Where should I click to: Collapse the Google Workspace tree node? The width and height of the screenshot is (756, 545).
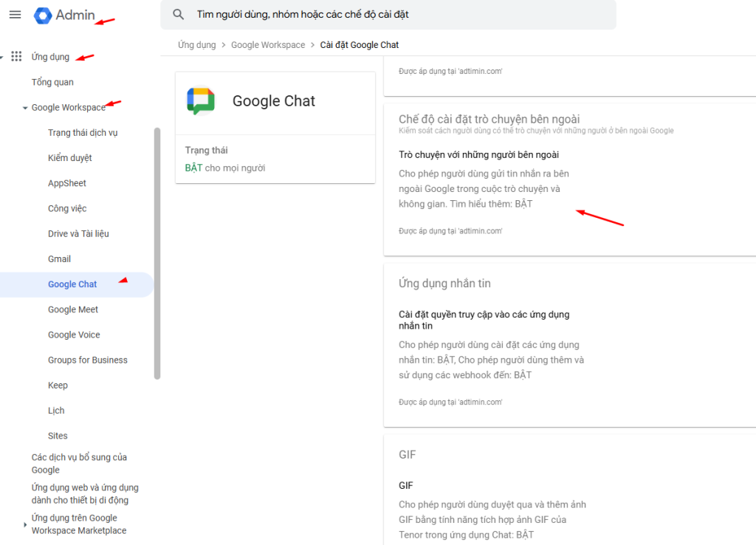25,108
